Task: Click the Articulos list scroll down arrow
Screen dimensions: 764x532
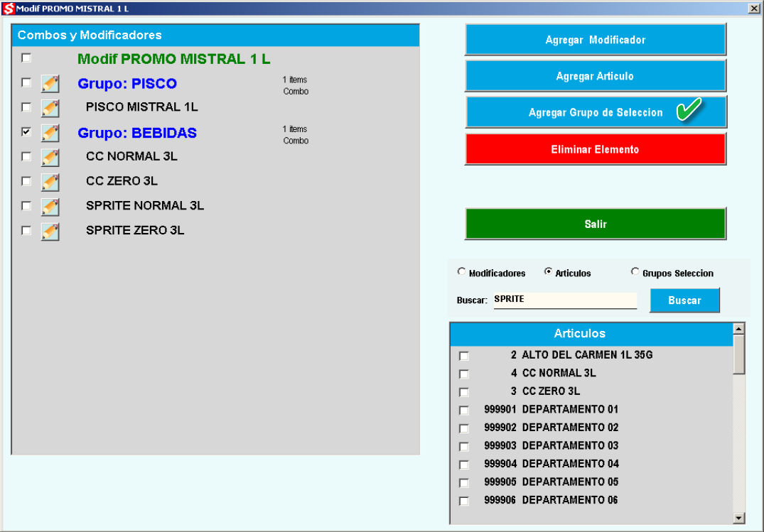Action: tap(738, 517)
